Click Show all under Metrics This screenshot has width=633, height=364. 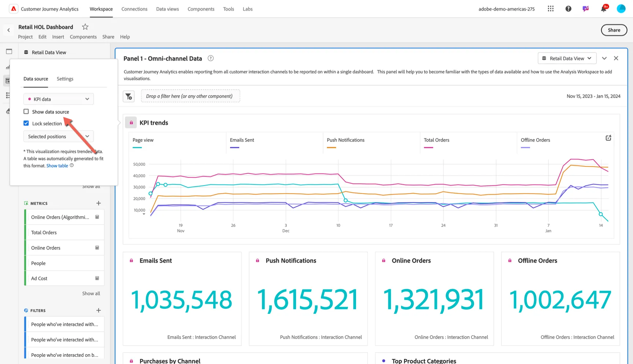[x=91, y=293]
